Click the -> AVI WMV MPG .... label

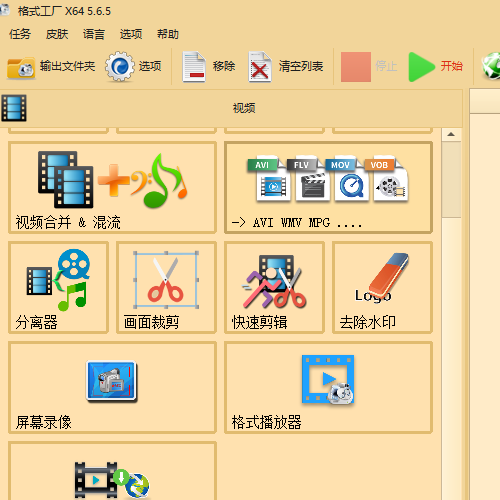[x=297, y=222]
